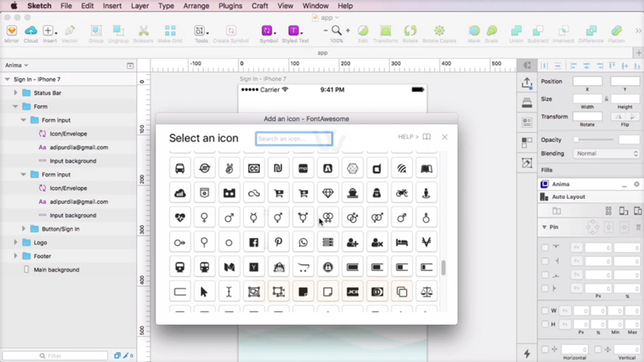Open the Blending Normal dropdown
644x362 pixels.
[606, 154]
